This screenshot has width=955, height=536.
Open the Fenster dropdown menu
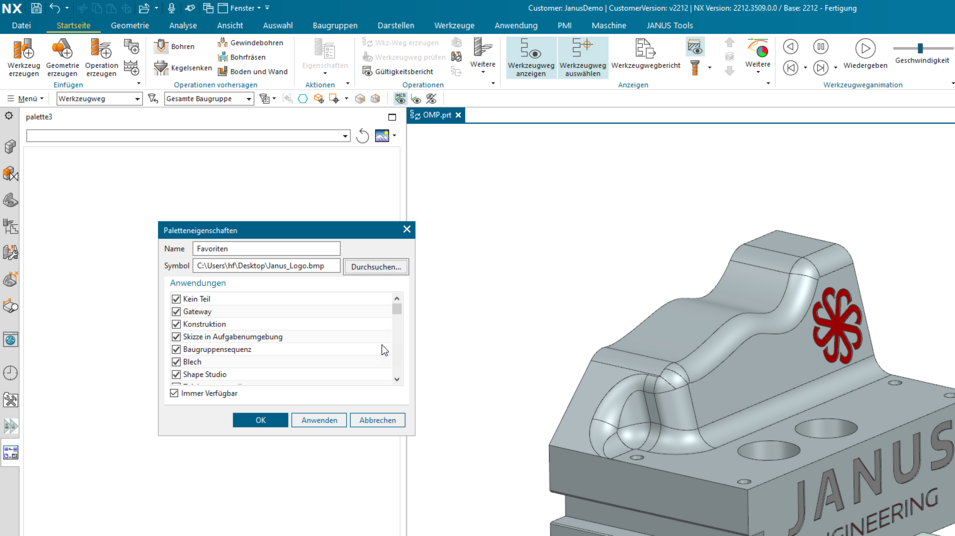pos(240,8)
